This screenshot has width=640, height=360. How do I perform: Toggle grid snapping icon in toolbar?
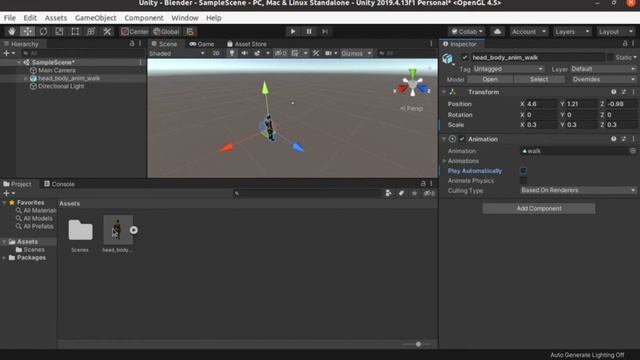tap(190, 31)
